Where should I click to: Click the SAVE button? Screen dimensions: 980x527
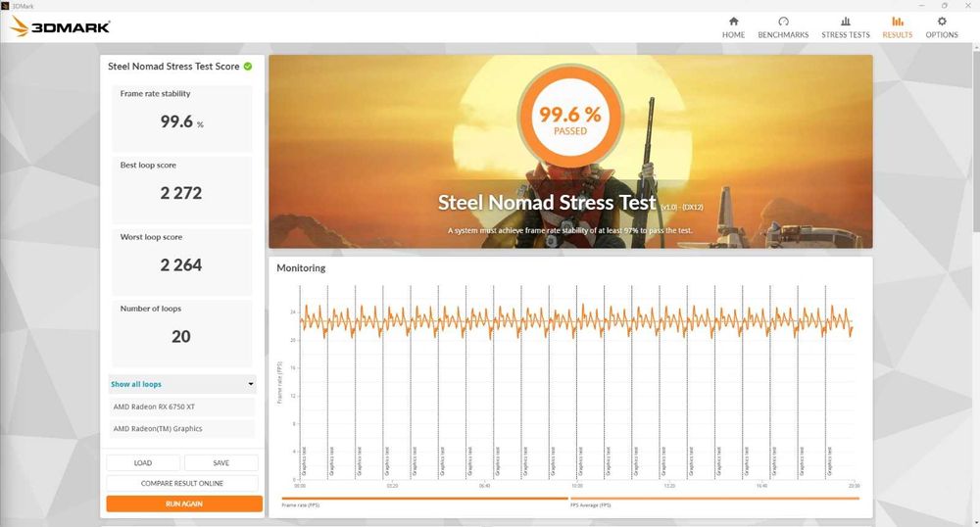(x=220, y=462)
